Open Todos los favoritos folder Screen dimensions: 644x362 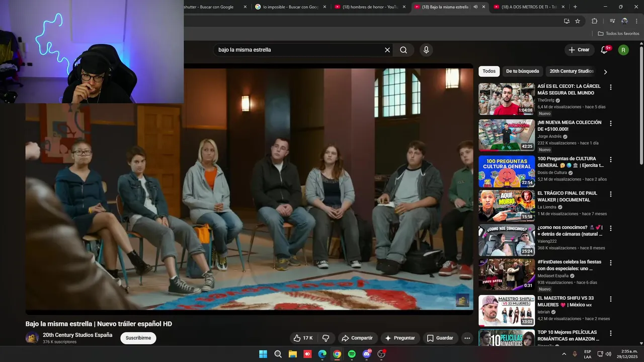pos(619,34)
